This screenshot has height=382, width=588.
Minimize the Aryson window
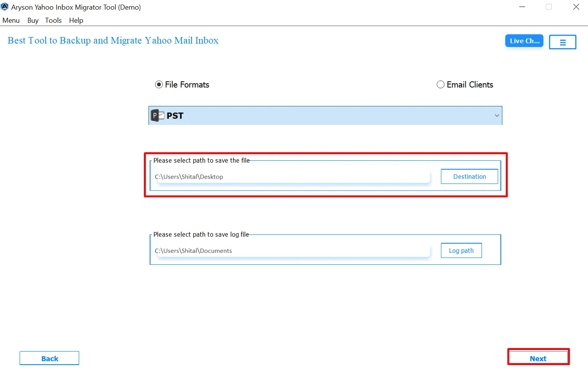[x=522, y=7]
